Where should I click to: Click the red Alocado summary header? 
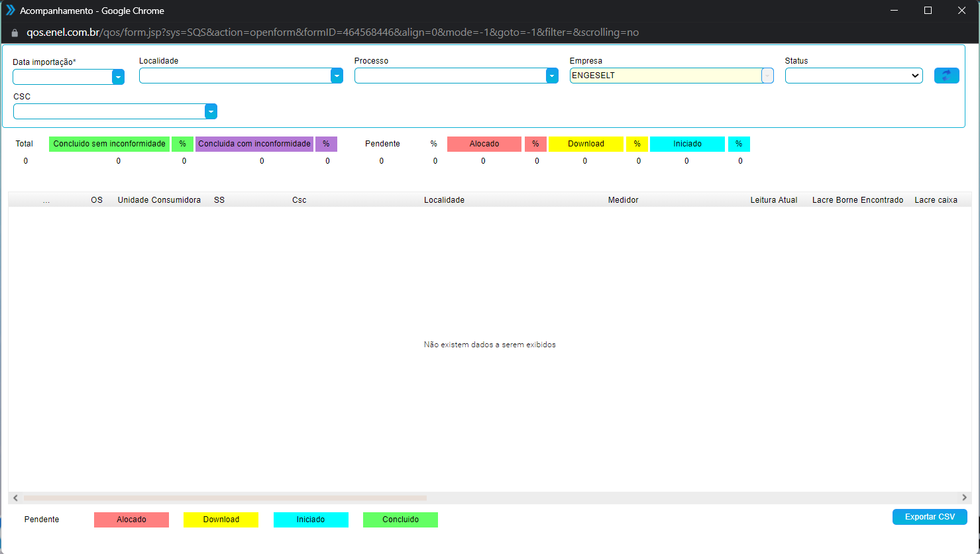[484, 144]
